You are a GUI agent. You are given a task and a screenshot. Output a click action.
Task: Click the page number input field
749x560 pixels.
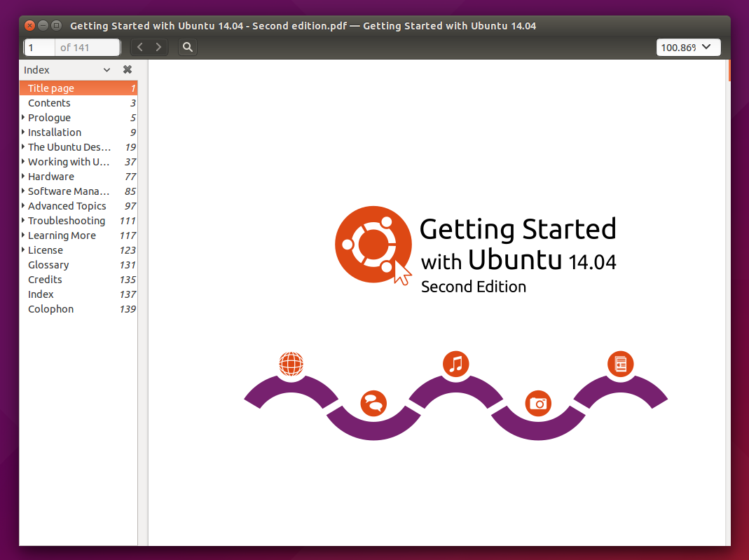39,47
